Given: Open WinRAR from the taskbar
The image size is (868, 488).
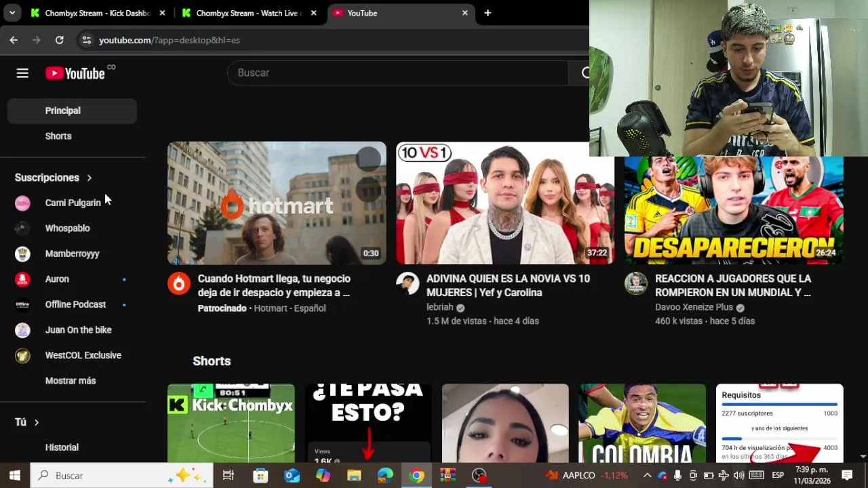Looking at the screenshot, I should click(x=448, y=475).
